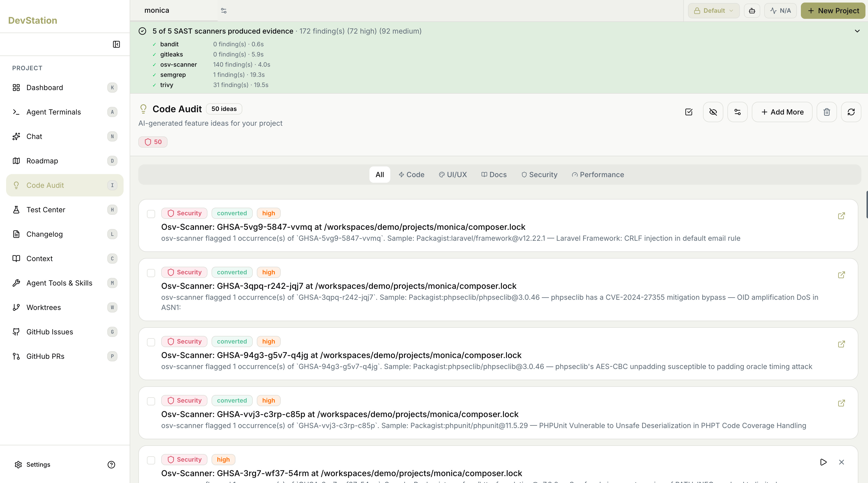868x483 pixels.
Task: Click the Add More button
Action: pos(782,112)
